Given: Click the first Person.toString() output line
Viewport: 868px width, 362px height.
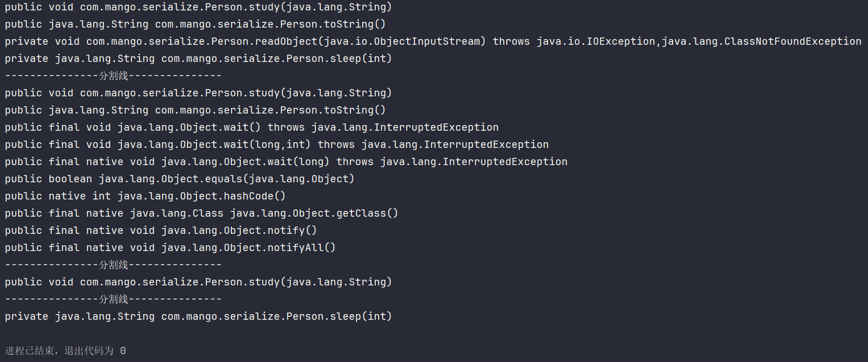Looking at the screenshot, I should click(x=195, y=24).
